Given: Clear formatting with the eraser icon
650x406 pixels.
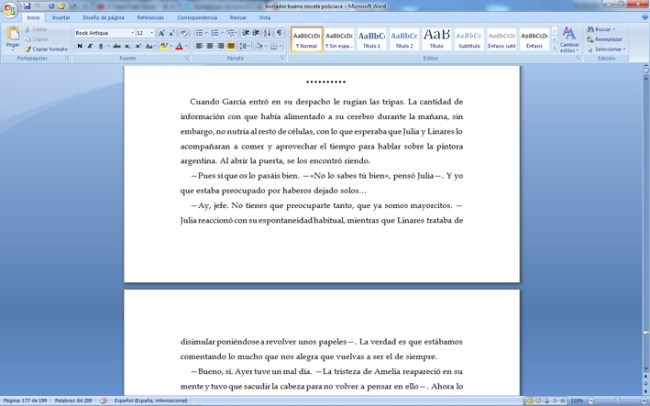Looking at the screenshot, I should [x=184, y=33].
